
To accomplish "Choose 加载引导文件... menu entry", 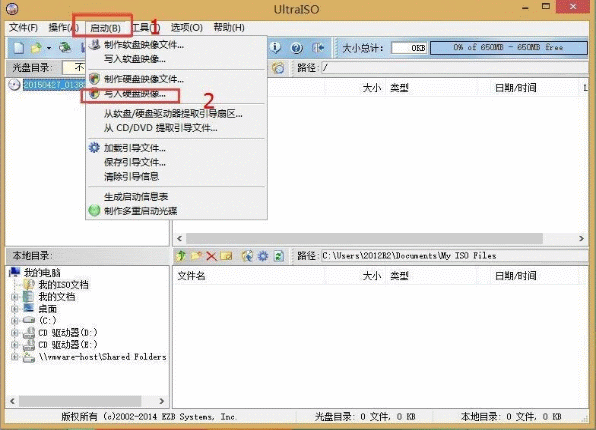I will [176, 148].
